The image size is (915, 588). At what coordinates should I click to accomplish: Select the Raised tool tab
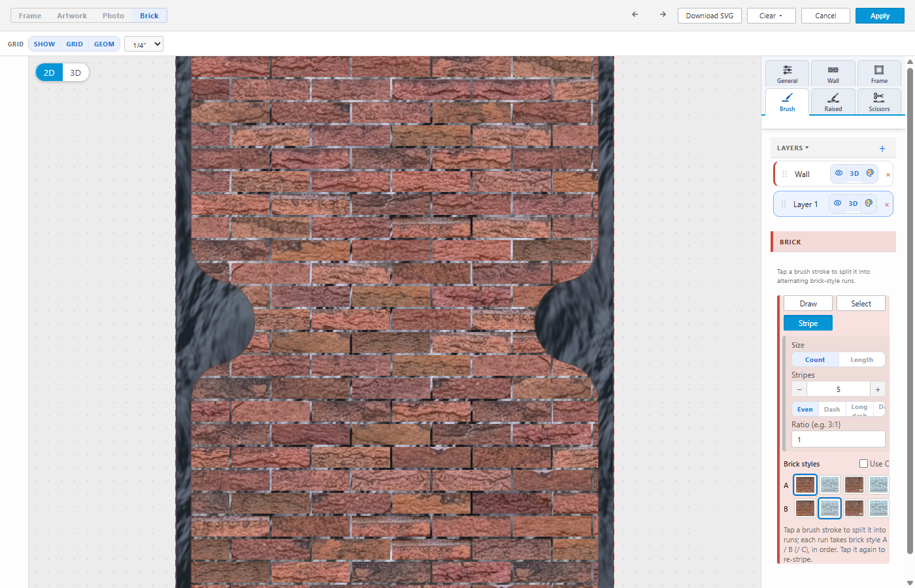(833, 102)
